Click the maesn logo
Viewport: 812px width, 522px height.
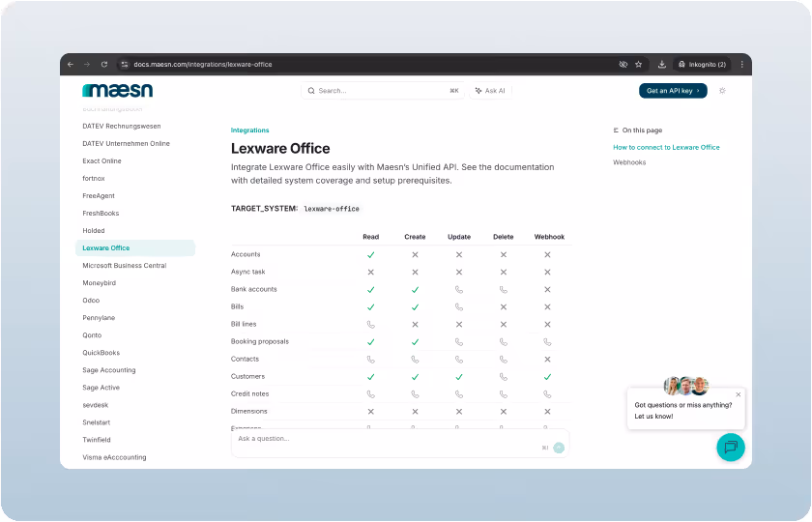118,90
